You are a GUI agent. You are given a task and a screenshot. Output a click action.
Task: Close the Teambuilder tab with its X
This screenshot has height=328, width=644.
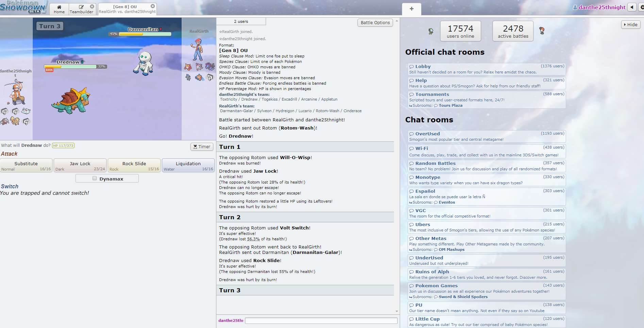point(92,6)
